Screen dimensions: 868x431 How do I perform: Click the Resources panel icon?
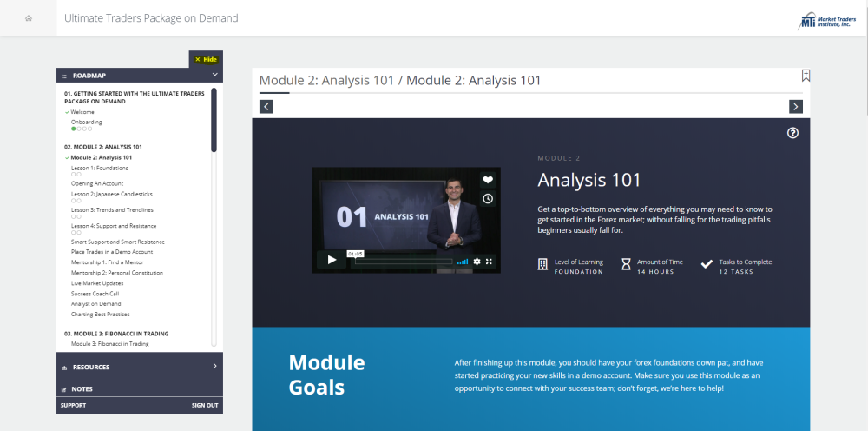click(64, 368)
